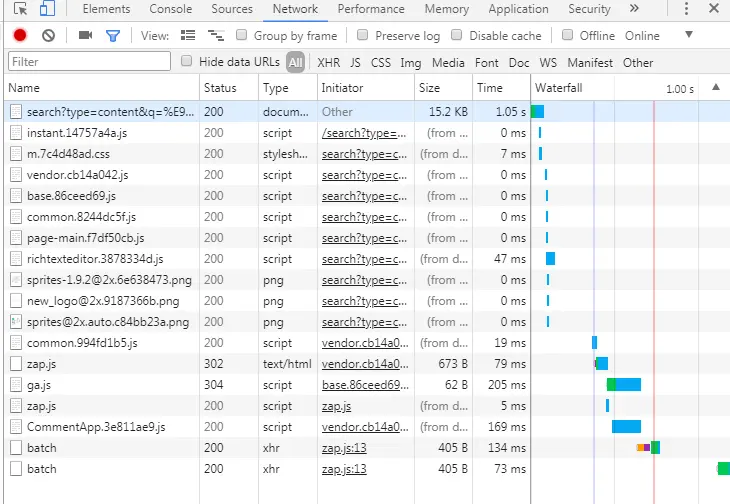The width and height of the screenshot is (730, 504).
Task: Open the DevTools three-dot menu
Action: point(686,9)
